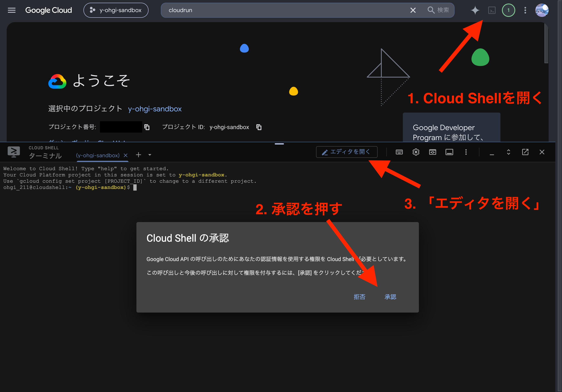Screen dimensions: 562x392
Task: Click the Google Cloud logo
Action: click(48, 10)
